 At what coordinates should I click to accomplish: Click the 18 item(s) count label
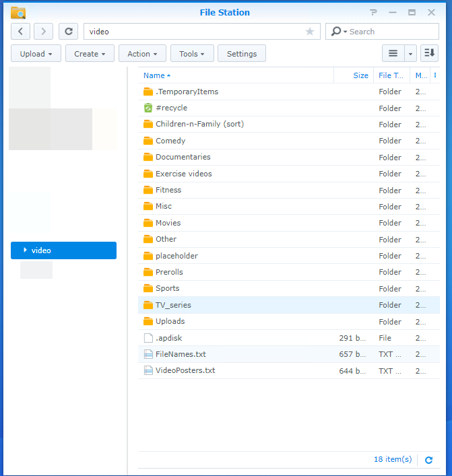pyautogui.click(x=393, y=459)
